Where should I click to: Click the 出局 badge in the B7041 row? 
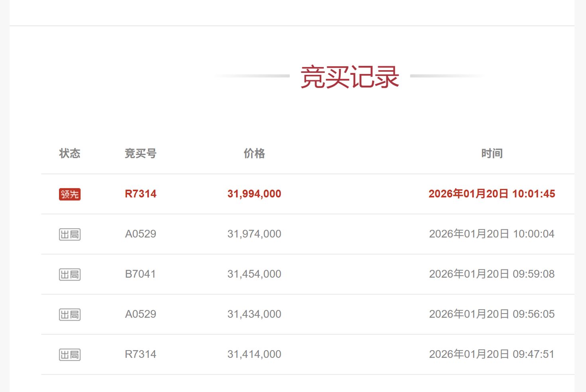(70, 274)
